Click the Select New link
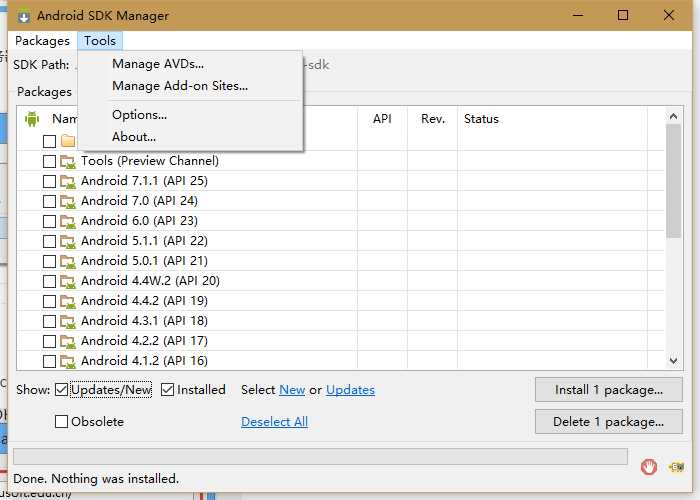Viewport: 700px width, 500px height. coord(292,390)
